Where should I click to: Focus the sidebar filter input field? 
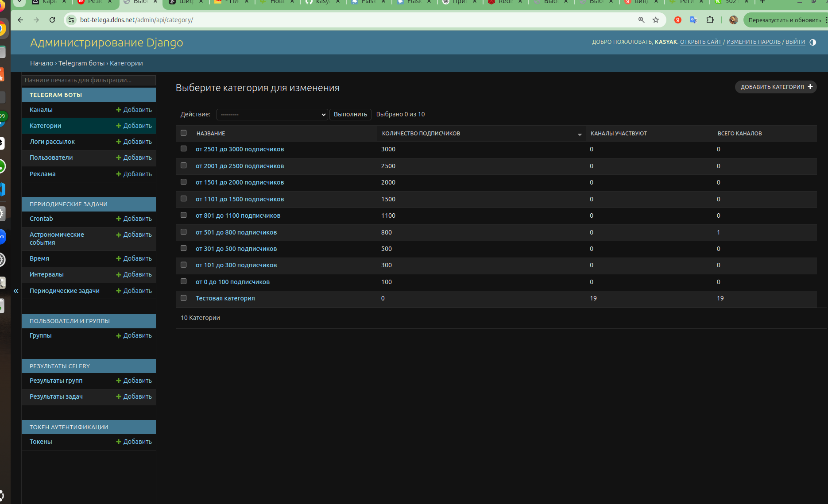pyautogui.click(x=89, y=80)
